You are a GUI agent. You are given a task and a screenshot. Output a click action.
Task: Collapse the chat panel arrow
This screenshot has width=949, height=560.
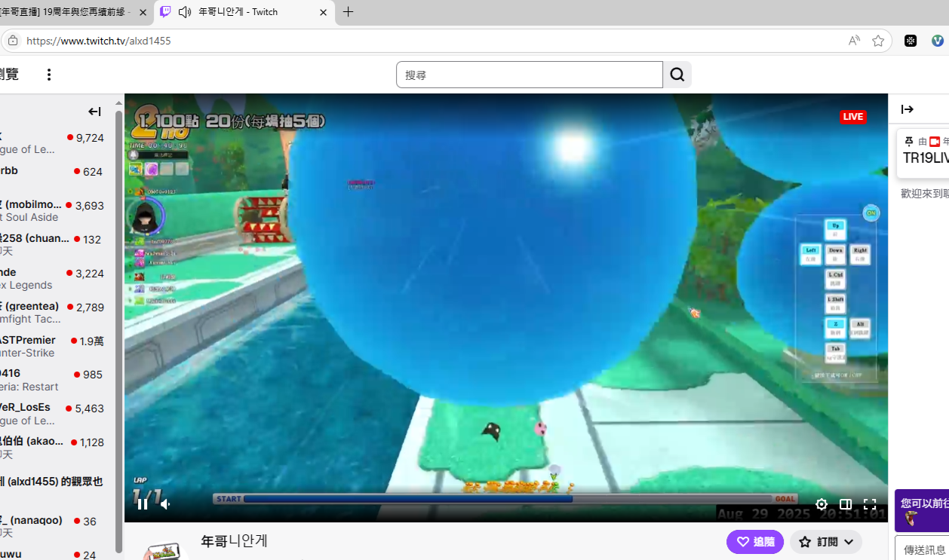click(x=908, y=109)
